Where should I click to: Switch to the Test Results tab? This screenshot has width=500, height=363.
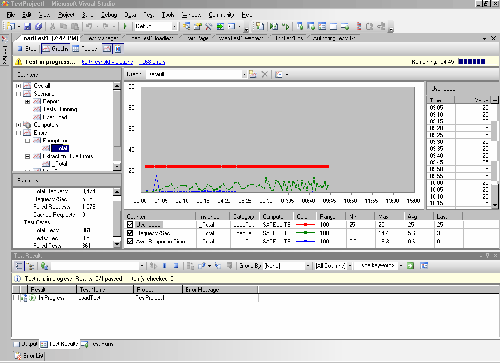pos(60,344)
